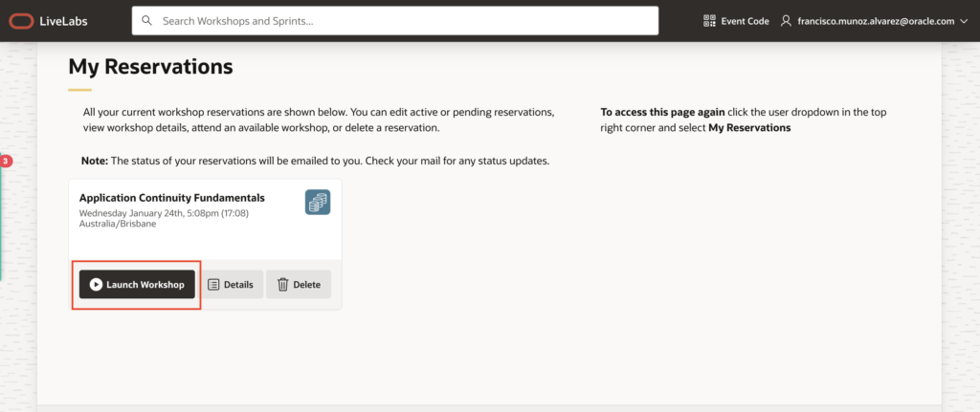Click the play icon in Launch Workshop
980x412 pixels.
[x=96, y=285]
